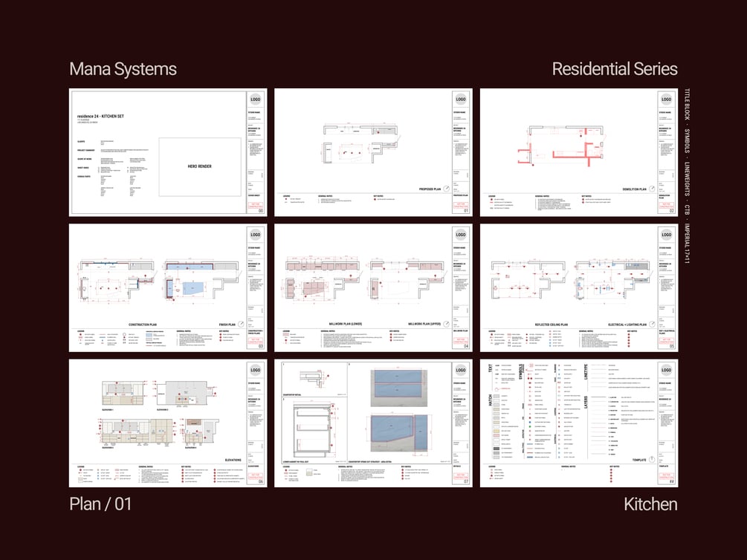747x560 pixels.
Task: Click the 'LAYERS' heading on the Template sheet
Action: (586, 403)
